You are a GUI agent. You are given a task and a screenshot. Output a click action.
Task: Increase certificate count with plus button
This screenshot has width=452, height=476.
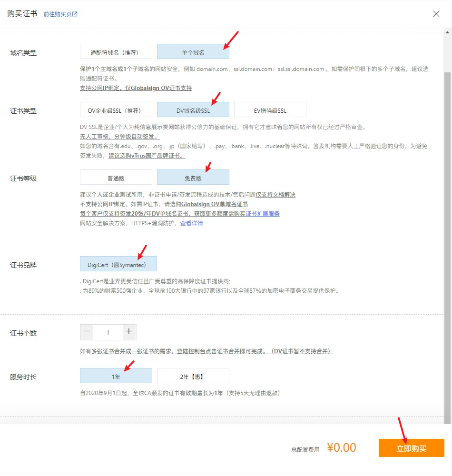[x=129, y=332]
